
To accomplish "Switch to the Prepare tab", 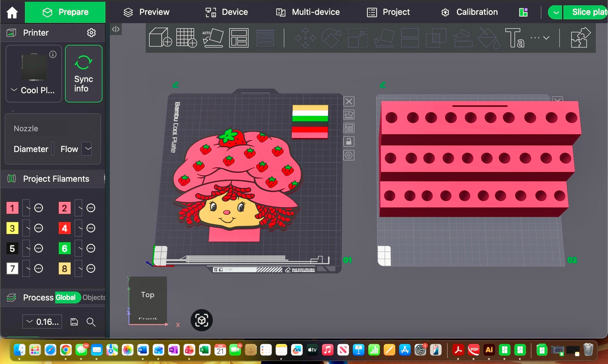I will (x=65, y=12).
